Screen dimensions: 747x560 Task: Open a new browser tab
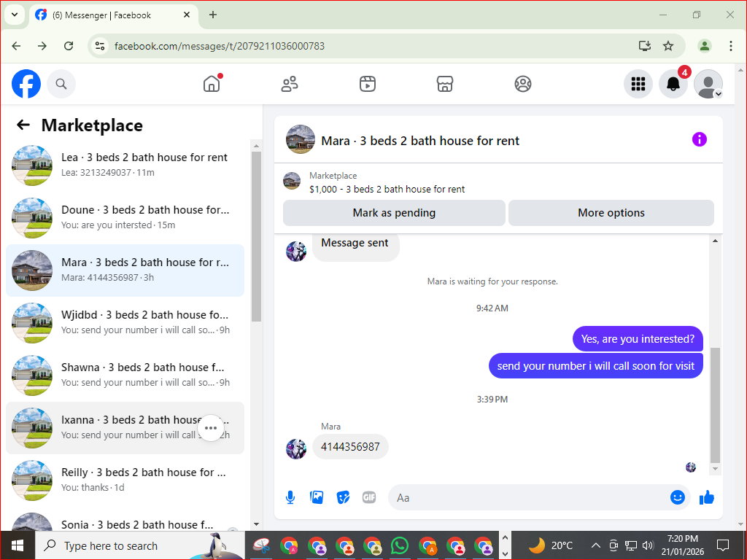coord(213,15)
